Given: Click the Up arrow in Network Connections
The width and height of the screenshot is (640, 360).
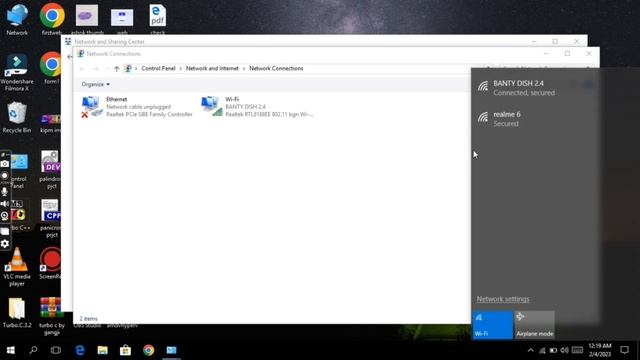Looking at the screenshot, I should coord(116,69).
